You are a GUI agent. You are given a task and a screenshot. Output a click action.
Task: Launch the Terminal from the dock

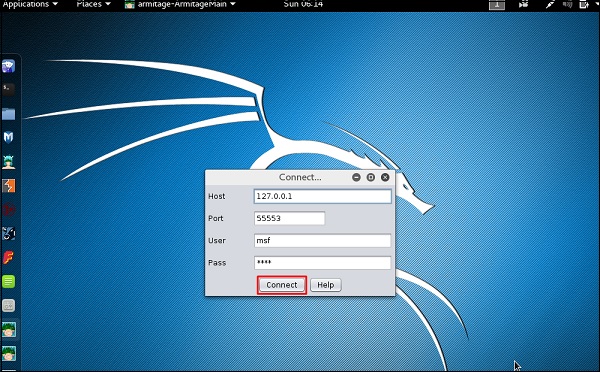pyautogui.click(x=8, y=90)
